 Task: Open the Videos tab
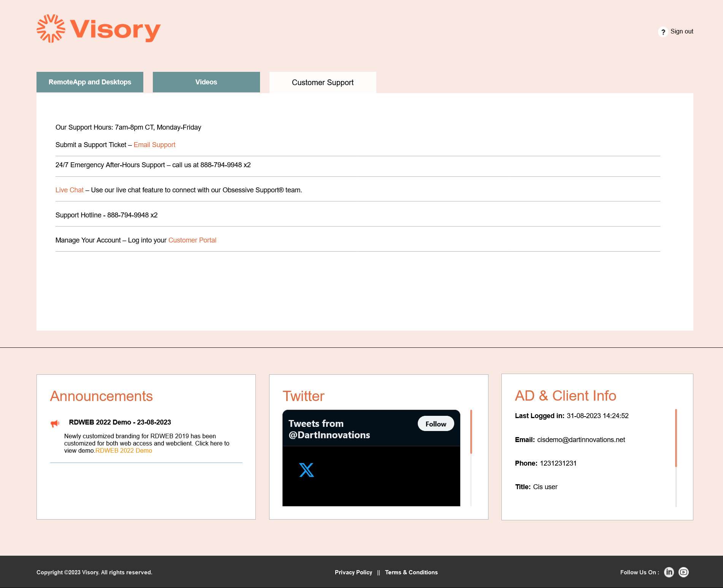pos(206,82)
